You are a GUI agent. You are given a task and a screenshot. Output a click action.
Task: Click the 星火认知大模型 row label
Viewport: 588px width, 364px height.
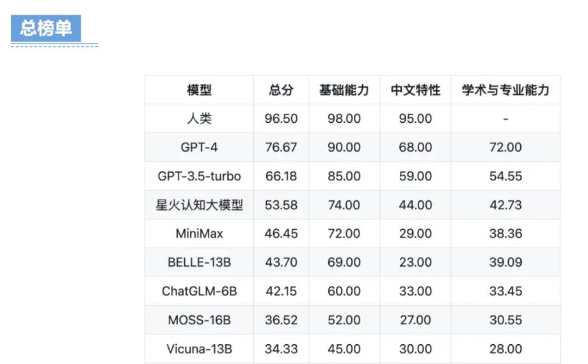199,205
